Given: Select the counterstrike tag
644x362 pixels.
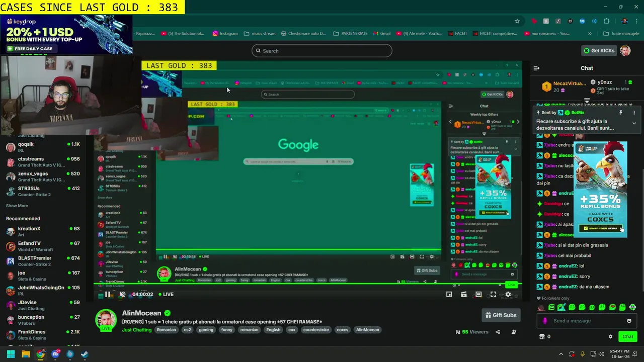Looking at the screenshot, I should [315, 330].
